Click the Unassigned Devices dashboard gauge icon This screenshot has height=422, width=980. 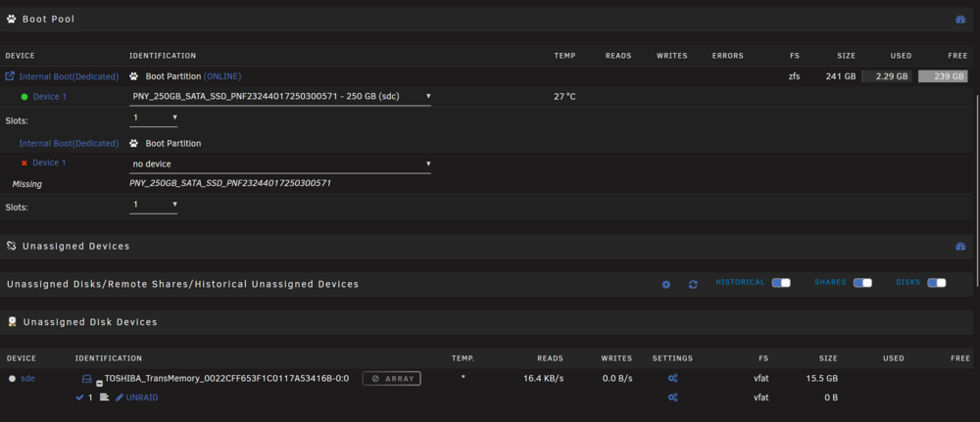960,246
